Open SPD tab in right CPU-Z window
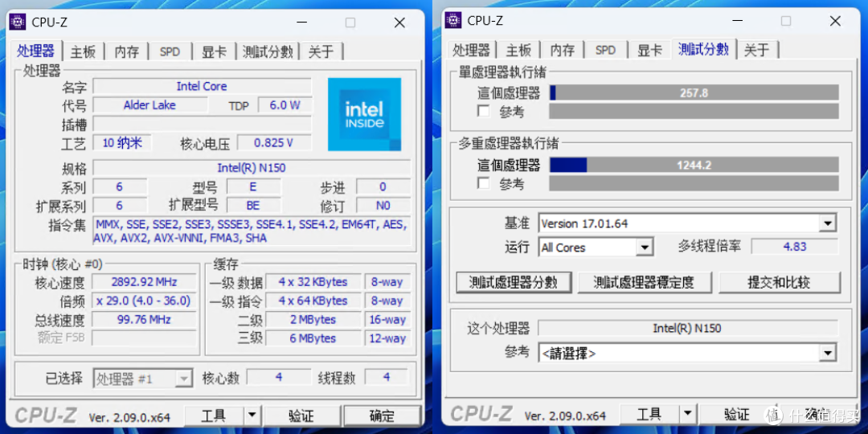868x434 pixels. [x=606, y=51]
